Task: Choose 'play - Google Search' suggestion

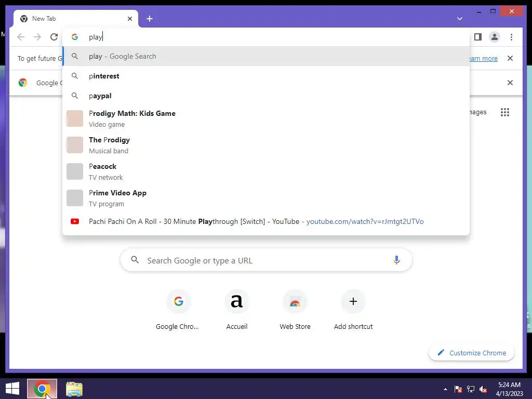Action: coord(266,56)
